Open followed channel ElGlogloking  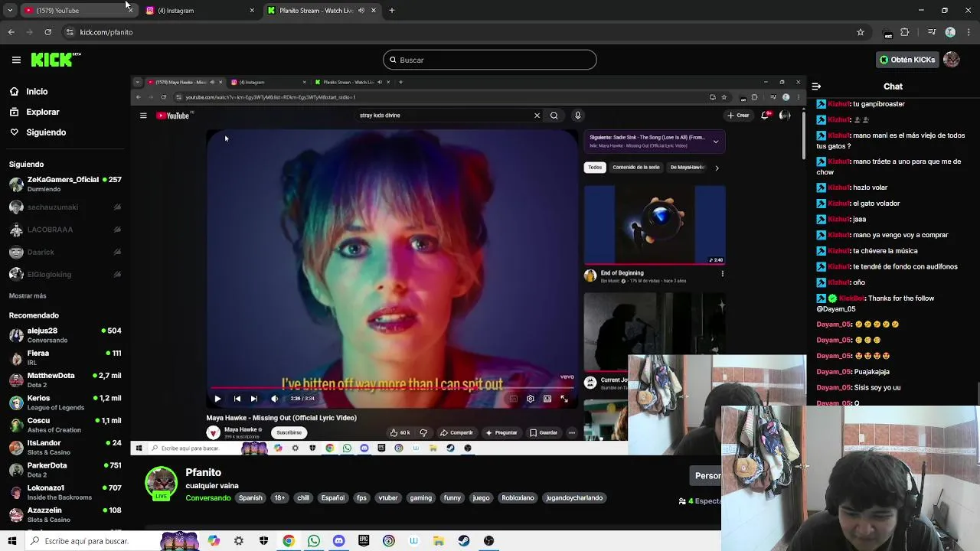pos(65,274)
